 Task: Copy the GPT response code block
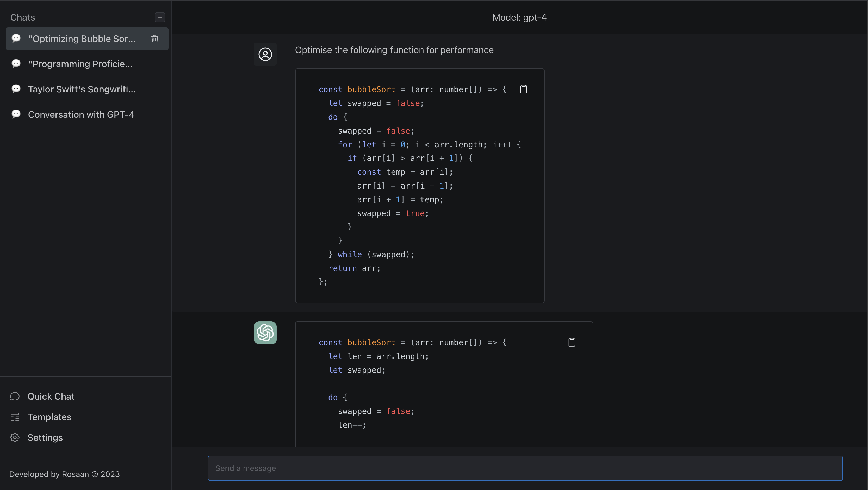pos(572,342)
